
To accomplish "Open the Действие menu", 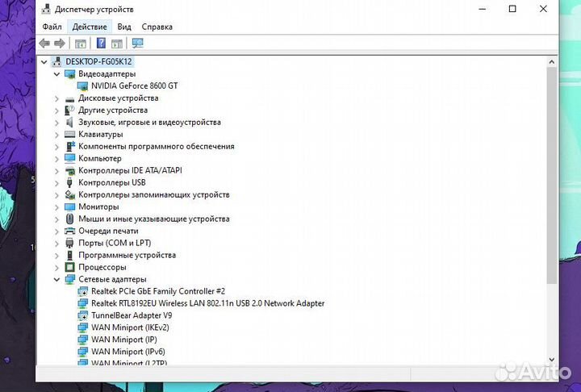I will tap(90, 27).
